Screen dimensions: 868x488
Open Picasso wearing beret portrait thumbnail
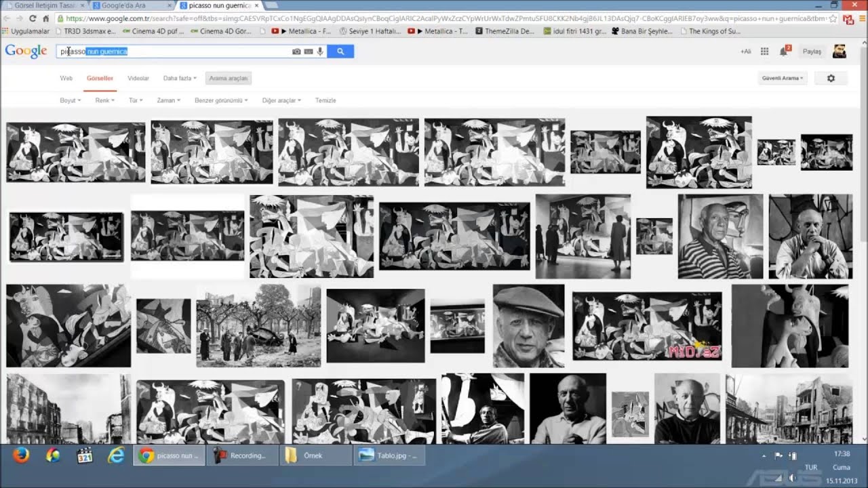[528, 326]
